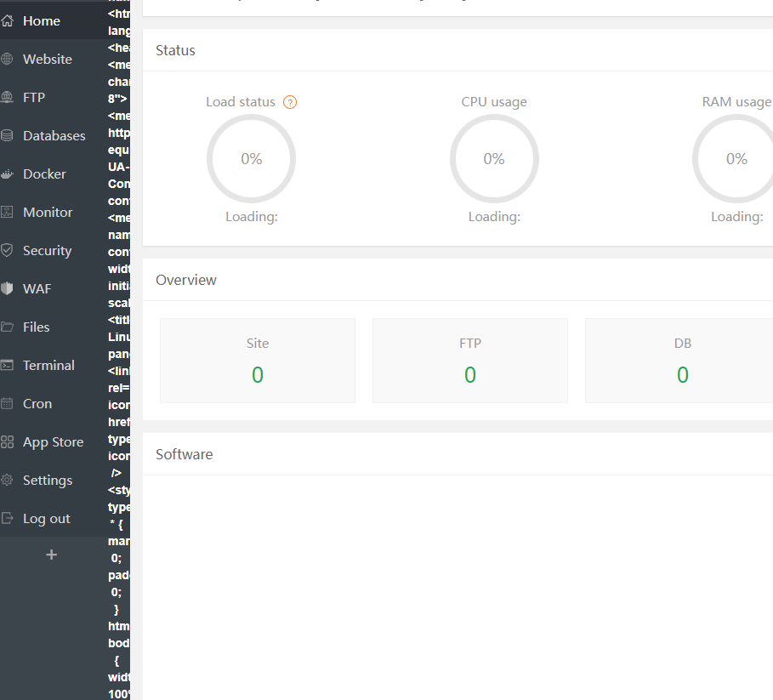Click the FTP icon in sidebar
This screenshot has height=700, width=773.
[8, 97]
